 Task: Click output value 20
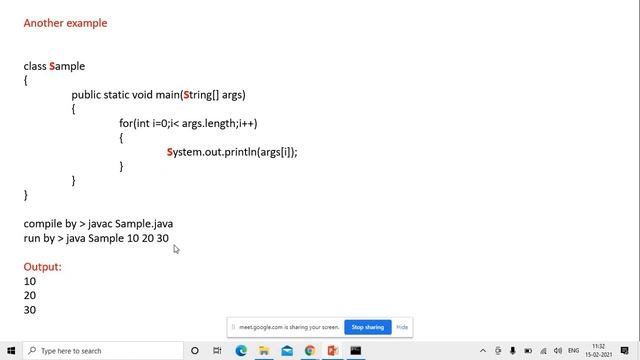[30, 296]
